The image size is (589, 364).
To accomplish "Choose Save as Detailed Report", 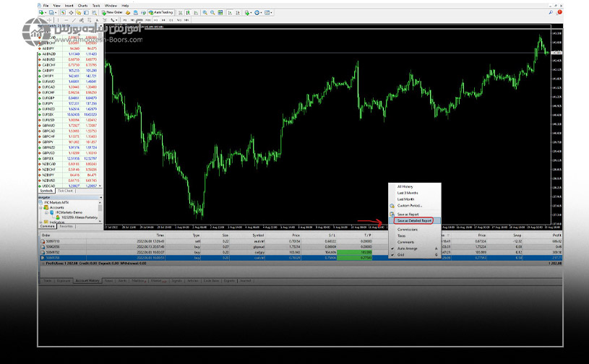I will pyautogui.click(x=414, y=220).
